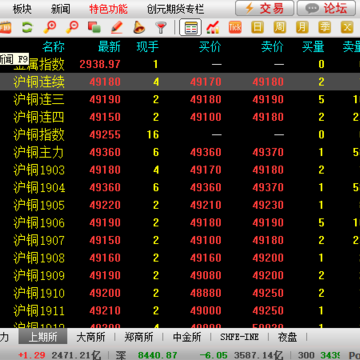Click bid price 48880 in 沪铜1910 row
This screenshot has height=360, width=360.
(206, 293)
